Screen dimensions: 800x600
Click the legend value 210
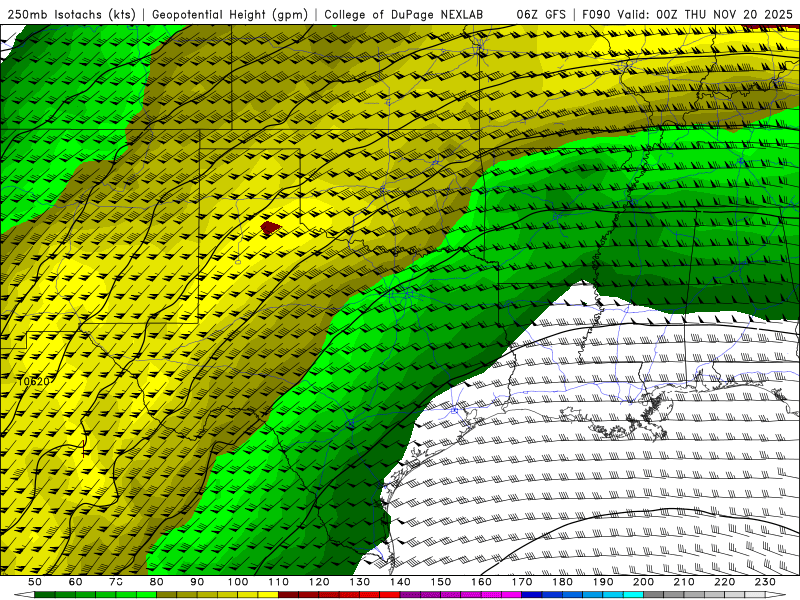pos(684,582)
